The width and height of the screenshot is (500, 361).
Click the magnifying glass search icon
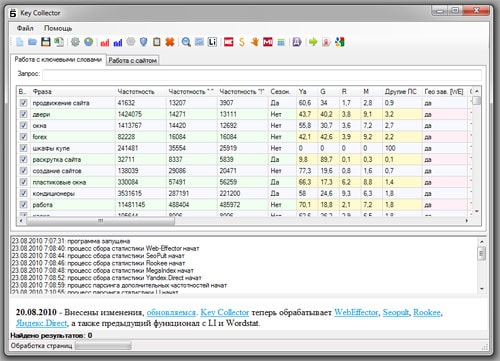click(x=186, y=42)
